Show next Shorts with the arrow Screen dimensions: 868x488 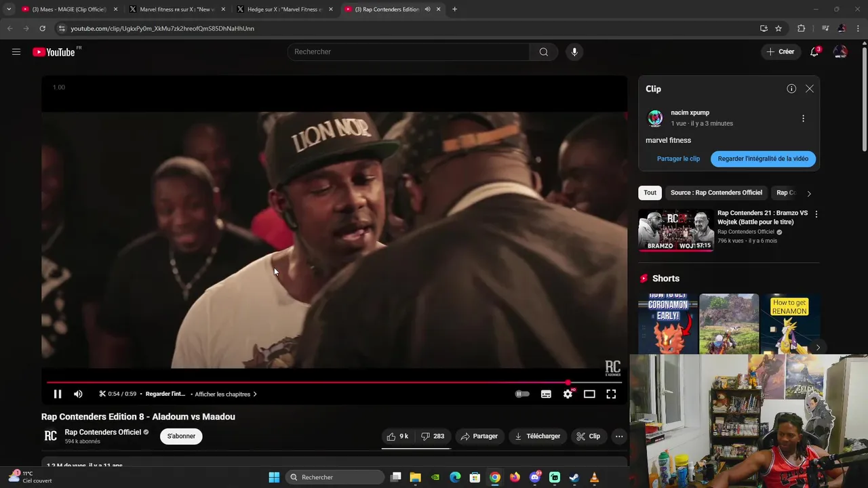coord(818,347)
